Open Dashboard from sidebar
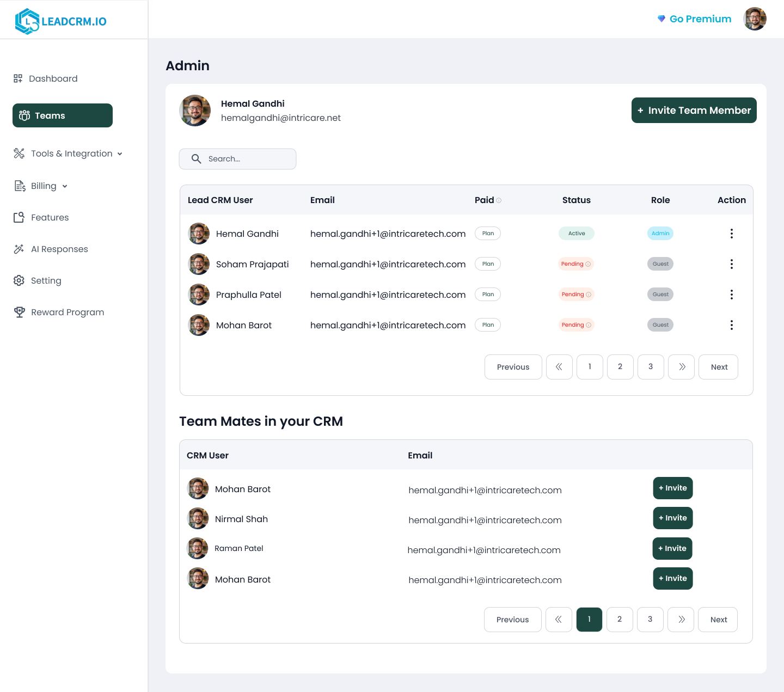 (46, 78)
